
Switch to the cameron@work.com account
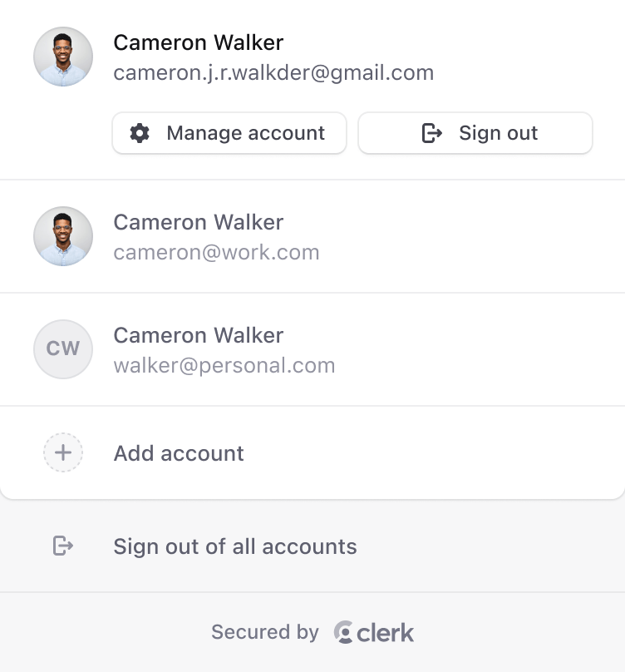point(312,236)
